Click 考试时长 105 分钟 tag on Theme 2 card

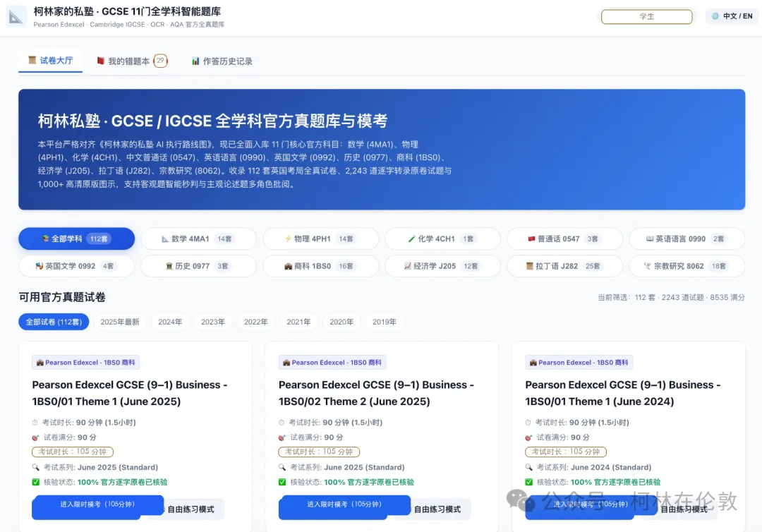tap(319, 452)
